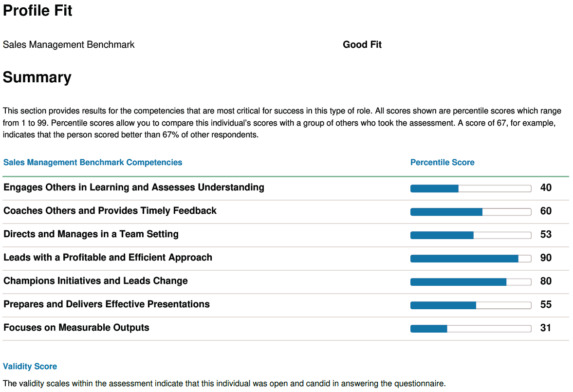The width and height of the screenshot is (573, 392).
Task: Select the score value 31
Action: coord(545,328)
